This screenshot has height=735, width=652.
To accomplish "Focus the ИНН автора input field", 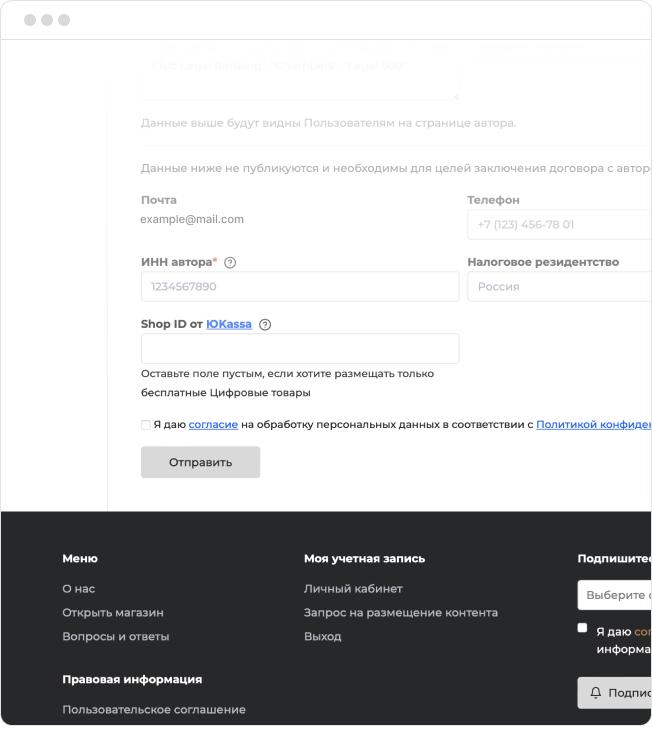I will coord(300,287).
